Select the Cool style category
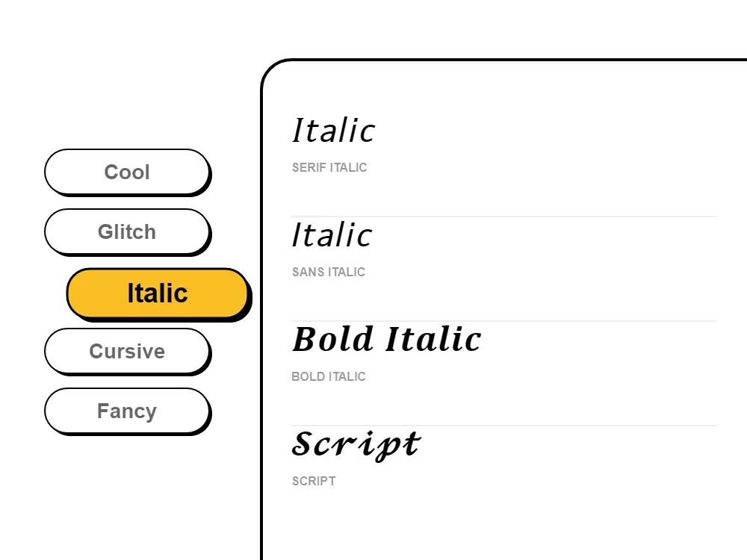 point(128,172)
